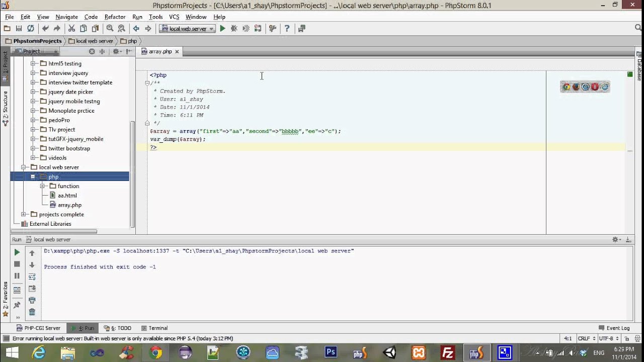The width and height of the screenshot is (644, 362).
Task: Open in Chrome from editor browser icons
Action: click(566, 87)
